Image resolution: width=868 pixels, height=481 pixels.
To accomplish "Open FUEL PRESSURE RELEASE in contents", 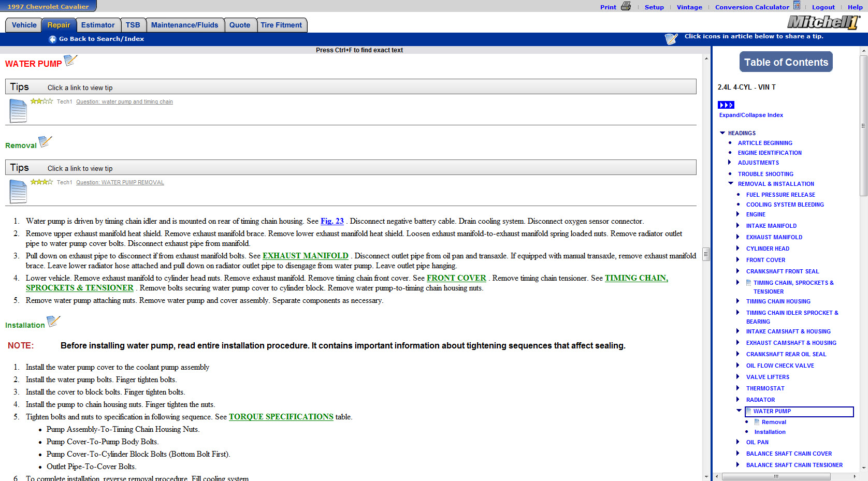I will coord(780,195).
